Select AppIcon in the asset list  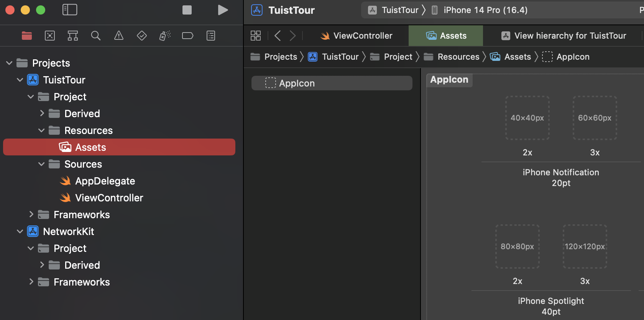click(332, 83)
